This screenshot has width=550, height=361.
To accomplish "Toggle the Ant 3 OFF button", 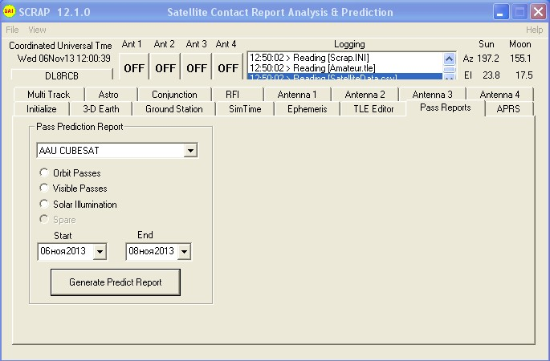I will coord(196,67).
